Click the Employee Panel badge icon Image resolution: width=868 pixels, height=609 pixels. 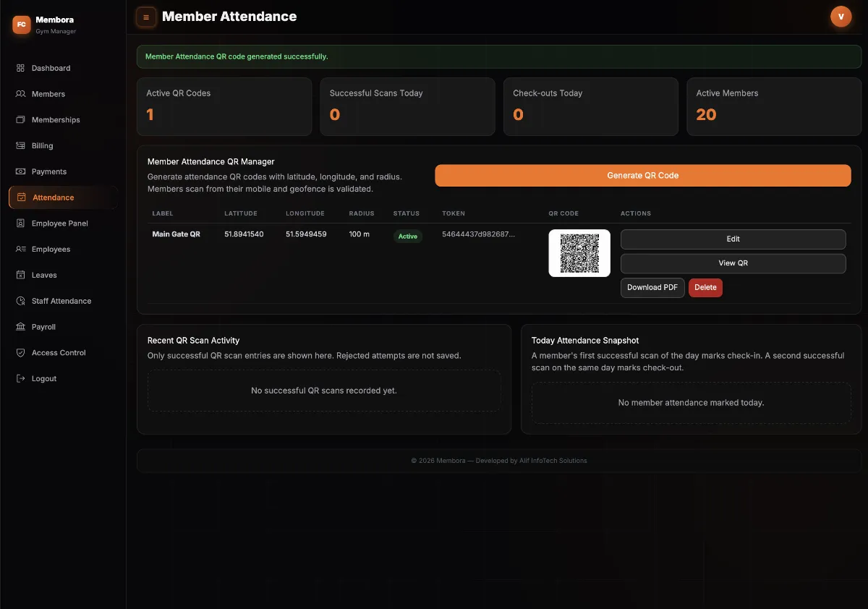20,223
